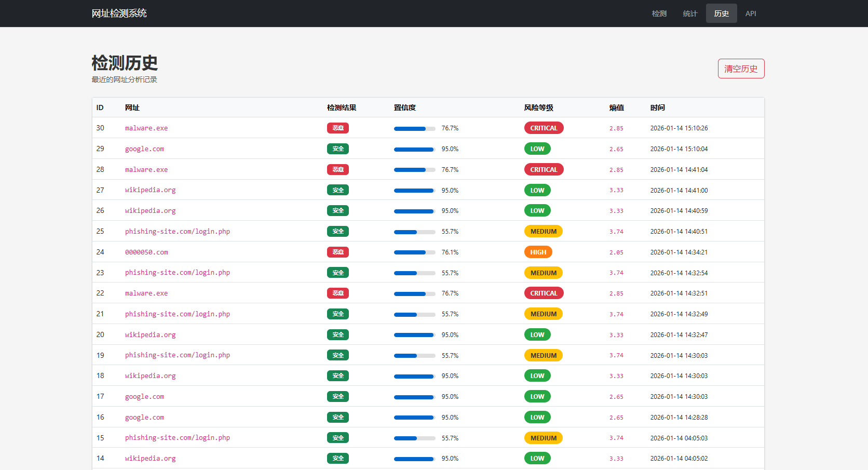Click wikipedia.org URL in row 27
The width and height of the screenshot is (868, 470).
150,190
